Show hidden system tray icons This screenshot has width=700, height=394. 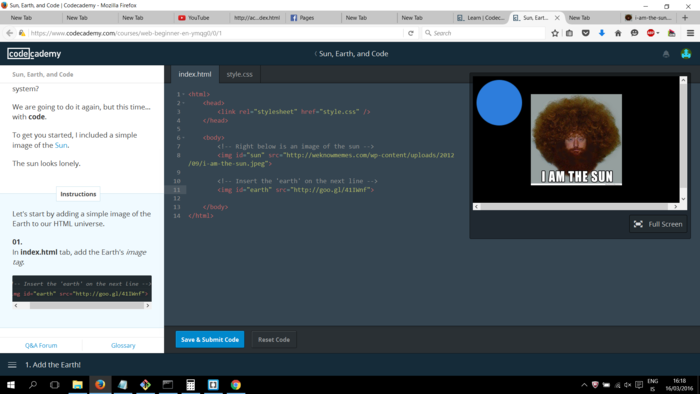[x=584, y=385]
